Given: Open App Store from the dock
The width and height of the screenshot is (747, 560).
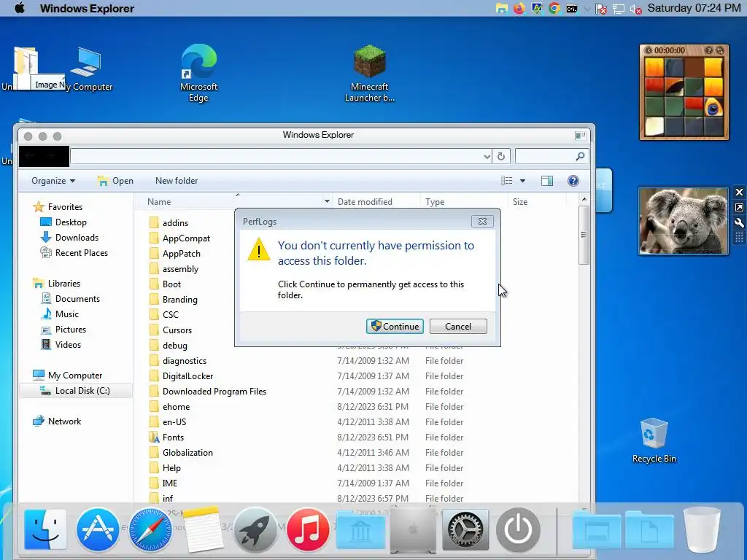Looking at the screenshot, I should click(x=98, y=529).
